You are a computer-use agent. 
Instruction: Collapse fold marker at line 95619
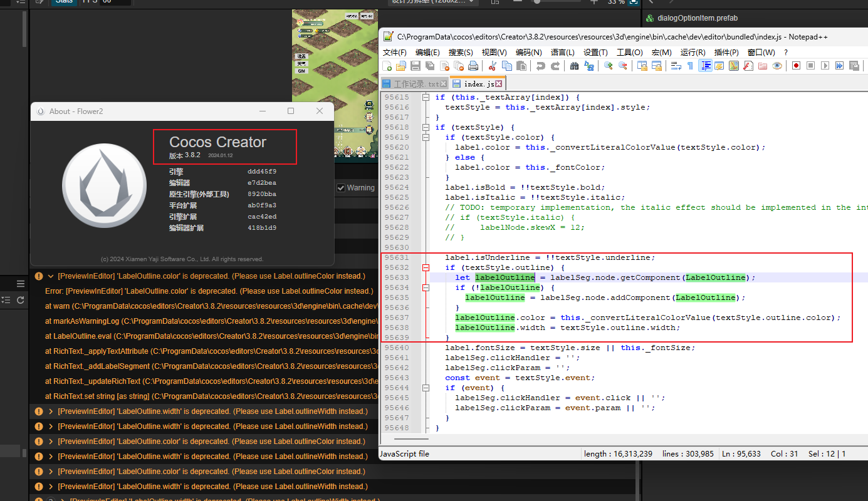(x=426, y=137)
